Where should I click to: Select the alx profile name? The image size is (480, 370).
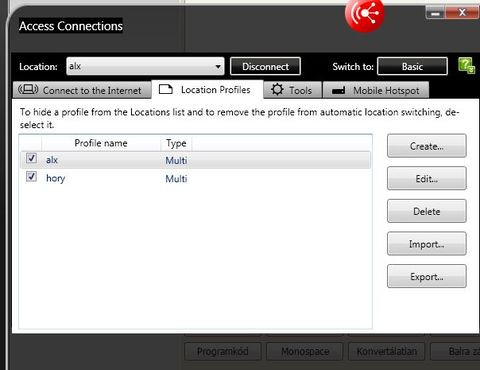(x=52, y=160)
